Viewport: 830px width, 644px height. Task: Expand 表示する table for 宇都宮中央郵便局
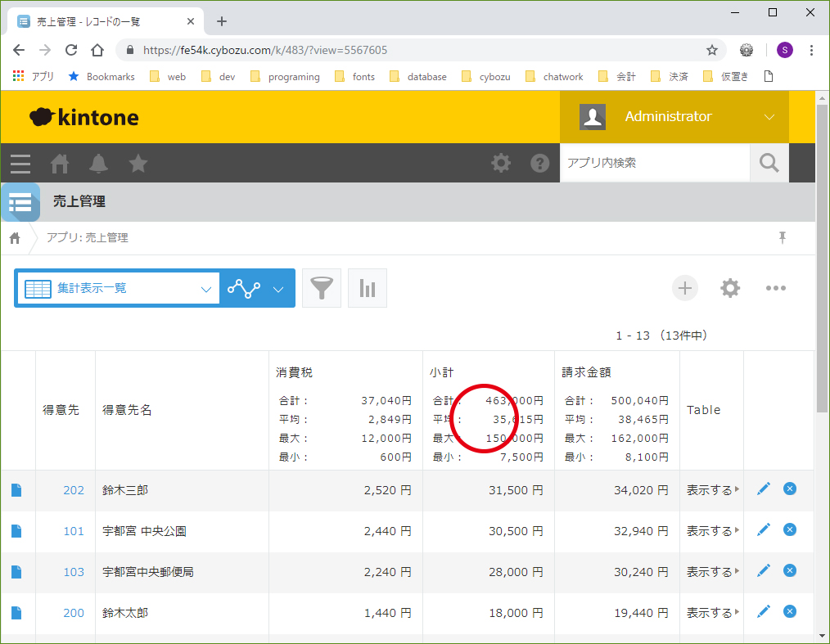[x=712, y=572]
